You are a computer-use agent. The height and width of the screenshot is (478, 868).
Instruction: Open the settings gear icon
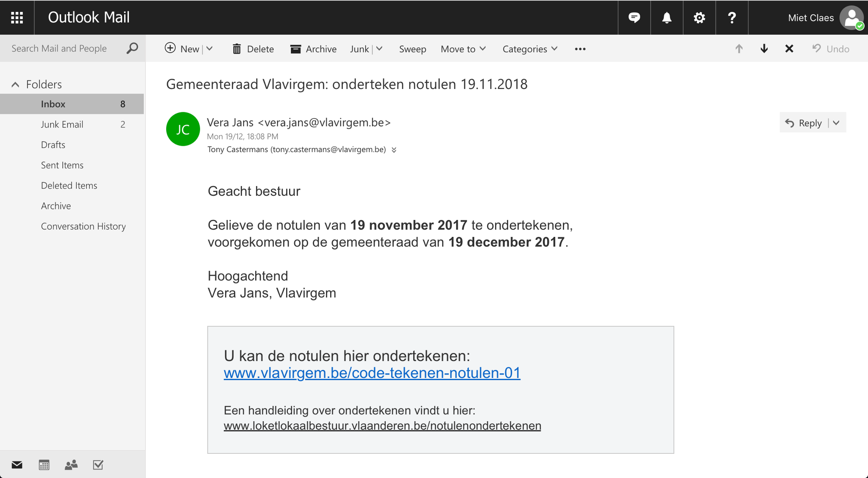pyautogui.click(x=699, y=17)
